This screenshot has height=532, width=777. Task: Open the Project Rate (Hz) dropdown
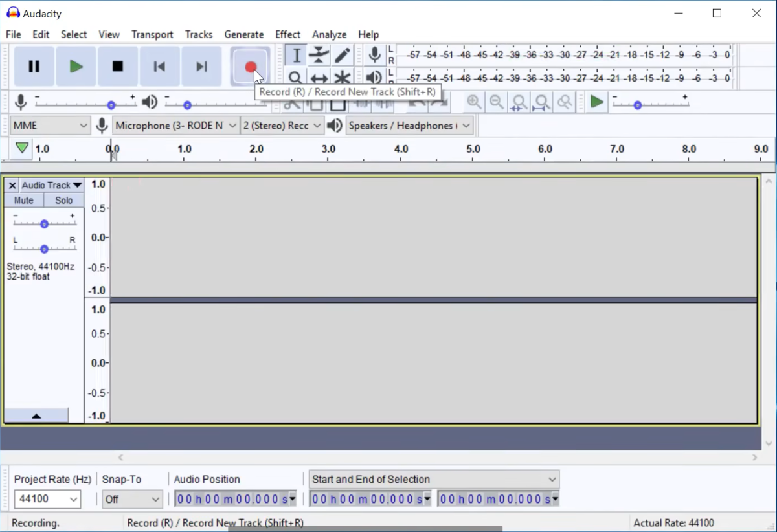(47, 499)
